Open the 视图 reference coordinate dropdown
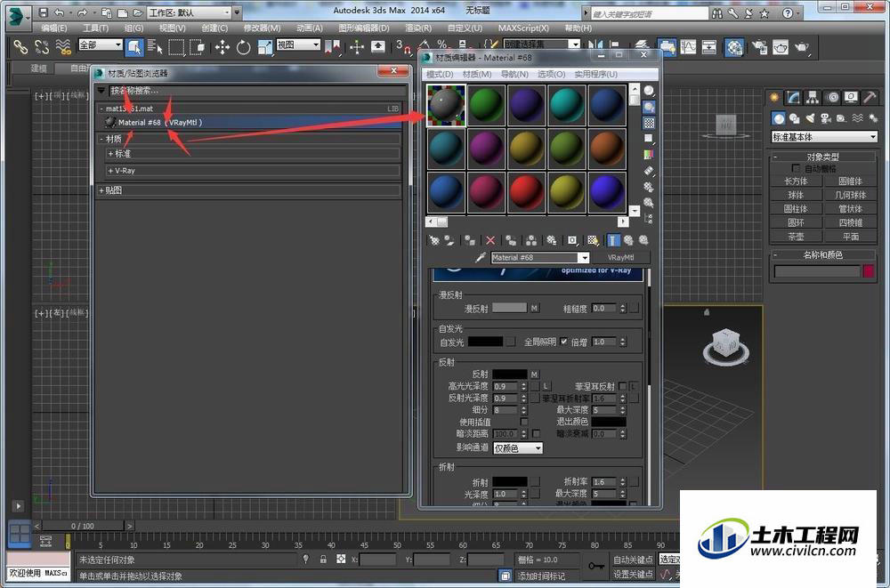Screen dimensions: 890x588 tap(298, 44)
